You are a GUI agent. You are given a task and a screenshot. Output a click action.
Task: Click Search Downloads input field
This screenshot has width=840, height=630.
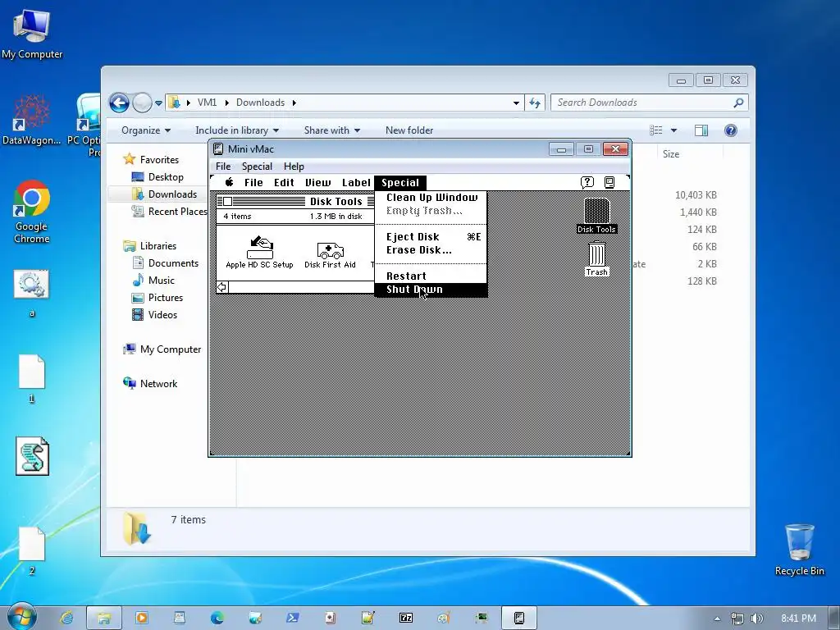[x=650, y=103]
